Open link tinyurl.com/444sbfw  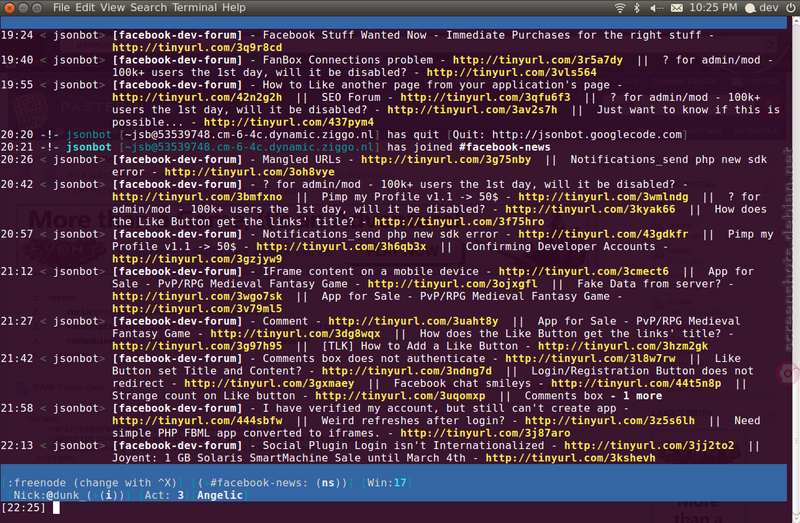(197, 420)
